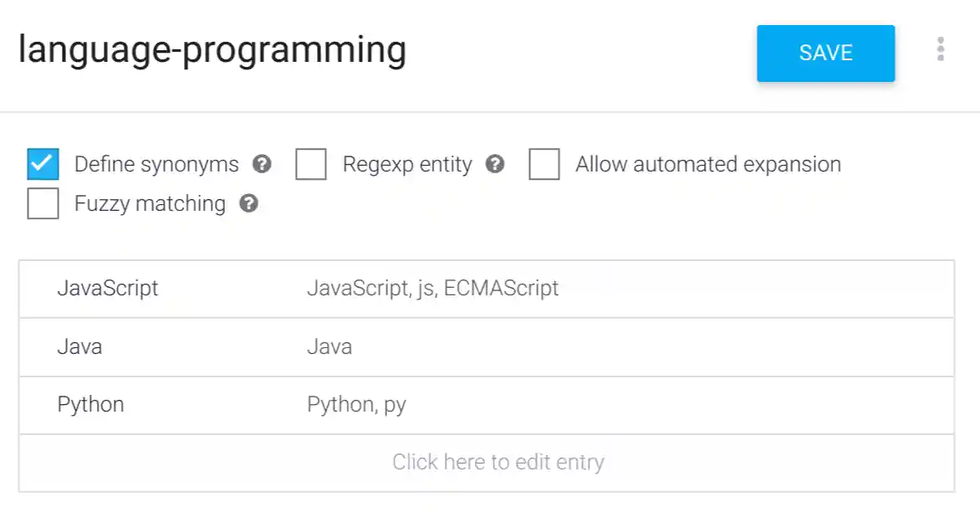
Task: Click here to edit entry row
Action: 498,462
